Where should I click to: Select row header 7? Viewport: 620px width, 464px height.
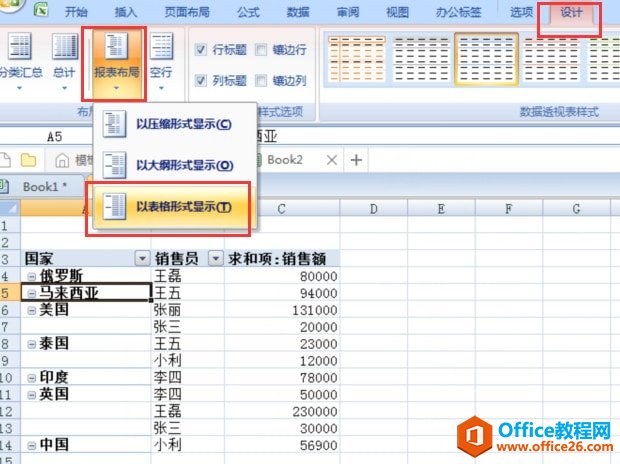tap(9, 327)
